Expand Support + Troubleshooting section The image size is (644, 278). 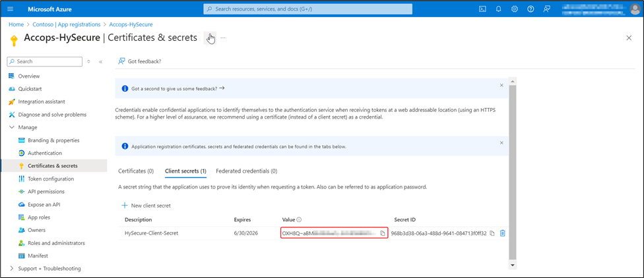click(x=12, y=268)
